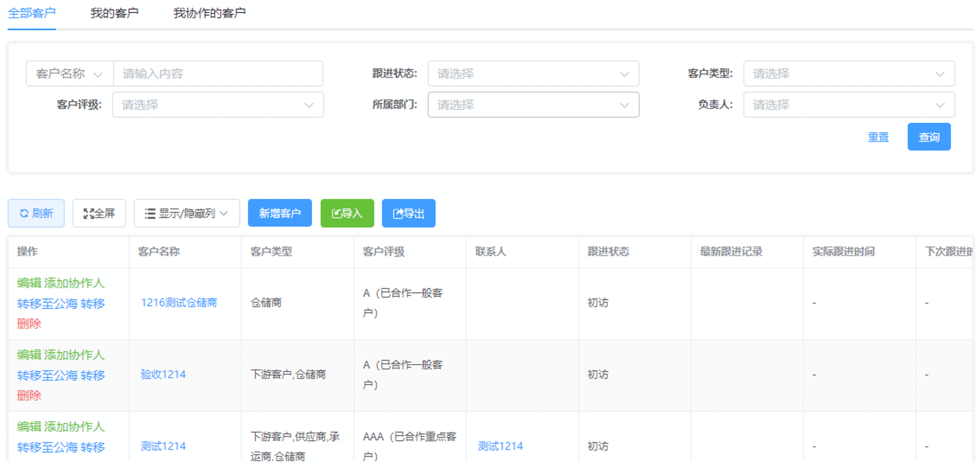980x466 pixels.
Task: Focus the 请输入内容 search input
Action: tap(218, 74)
